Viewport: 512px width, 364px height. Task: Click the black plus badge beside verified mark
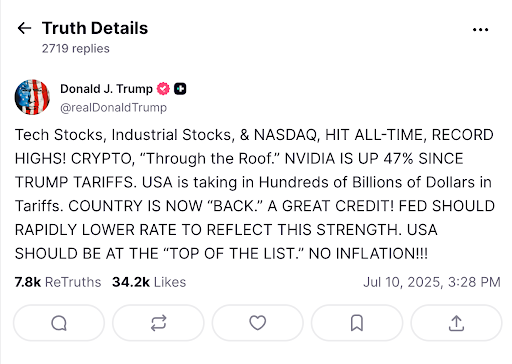pos(180,89)
